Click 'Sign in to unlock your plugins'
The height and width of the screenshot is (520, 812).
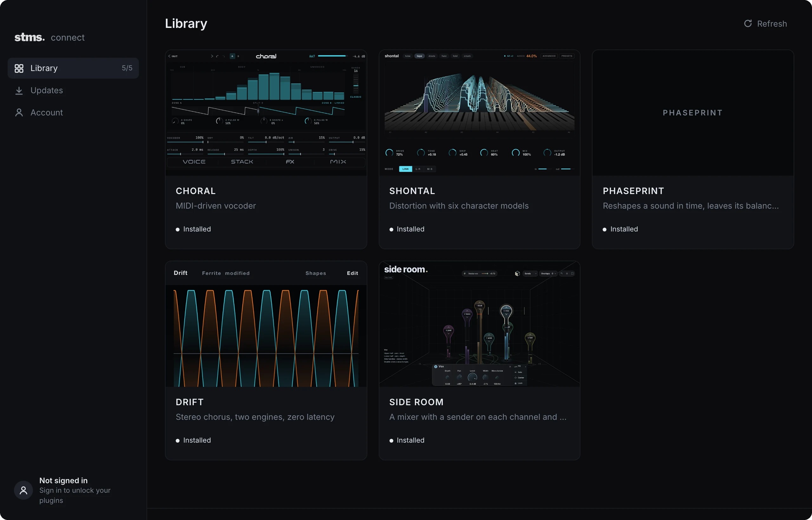click(x=75, y=495)
